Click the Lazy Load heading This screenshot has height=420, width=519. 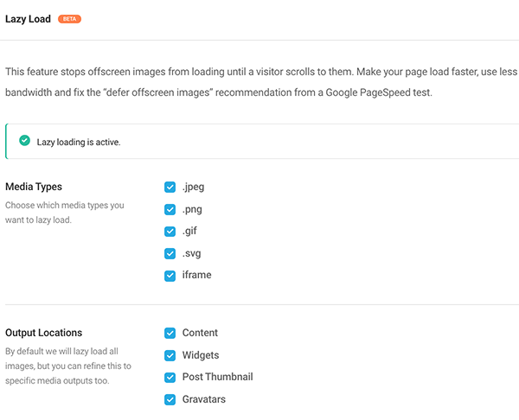click(28, 18)
